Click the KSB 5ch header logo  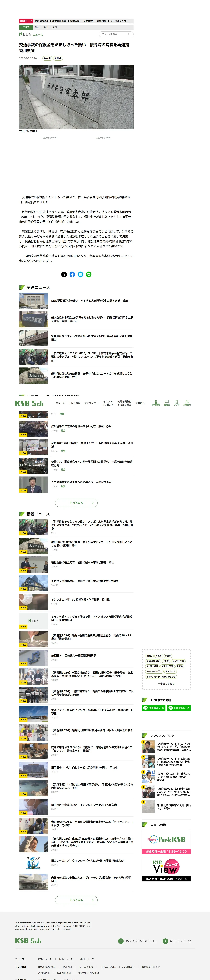(x=29, y=403)
